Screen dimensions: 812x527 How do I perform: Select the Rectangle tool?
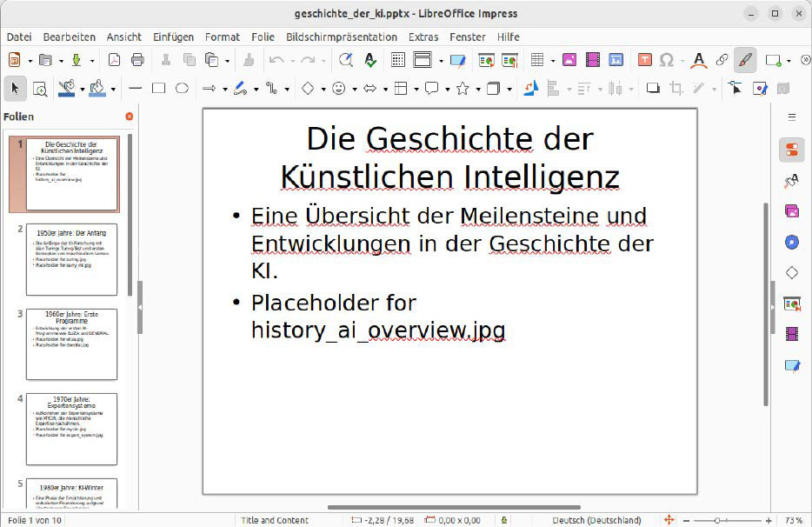pos(158,89)
